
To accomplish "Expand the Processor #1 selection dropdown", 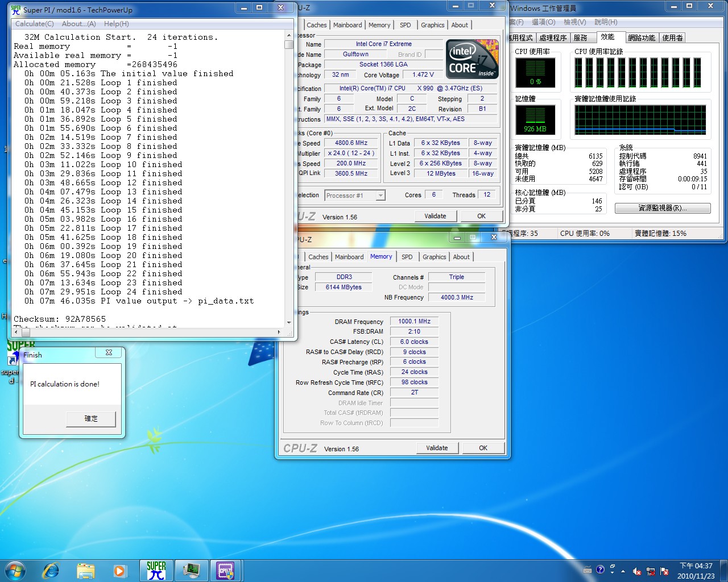I will point(380,196).
